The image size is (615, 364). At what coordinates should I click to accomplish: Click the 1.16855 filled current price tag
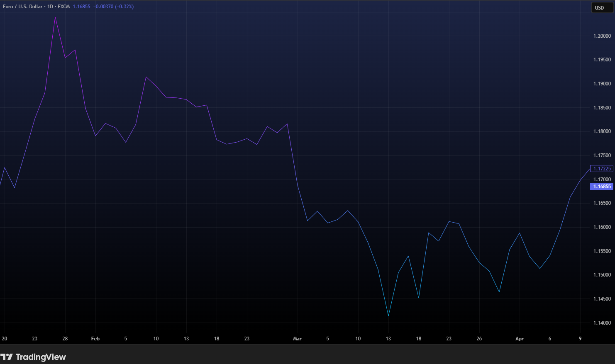(601, 187)
